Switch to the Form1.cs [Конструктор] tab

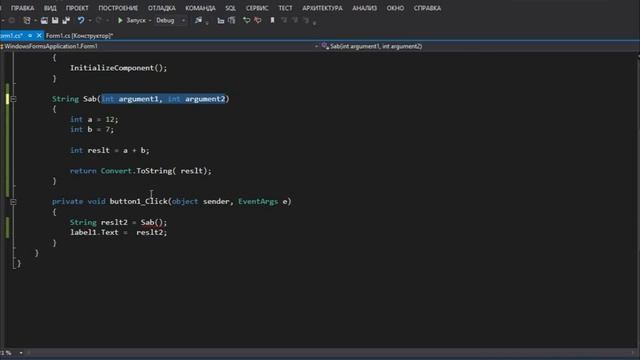tap(79, 36)
